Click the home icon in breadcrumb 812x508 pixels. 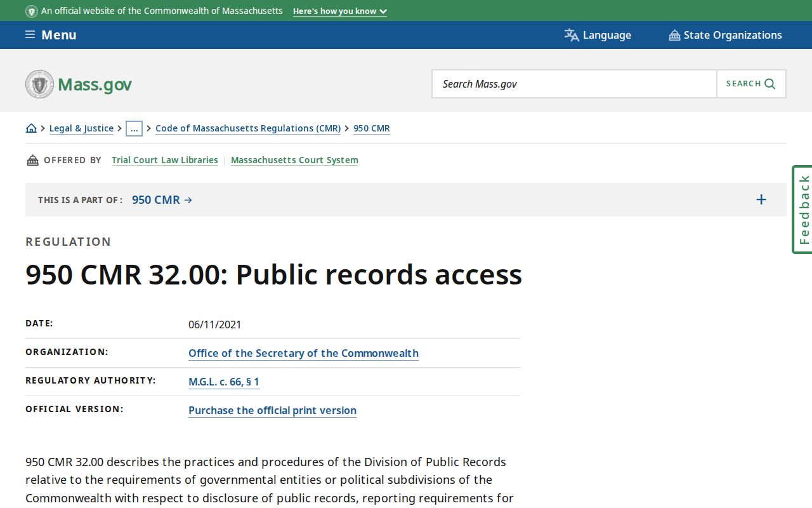tap(31, 128)
